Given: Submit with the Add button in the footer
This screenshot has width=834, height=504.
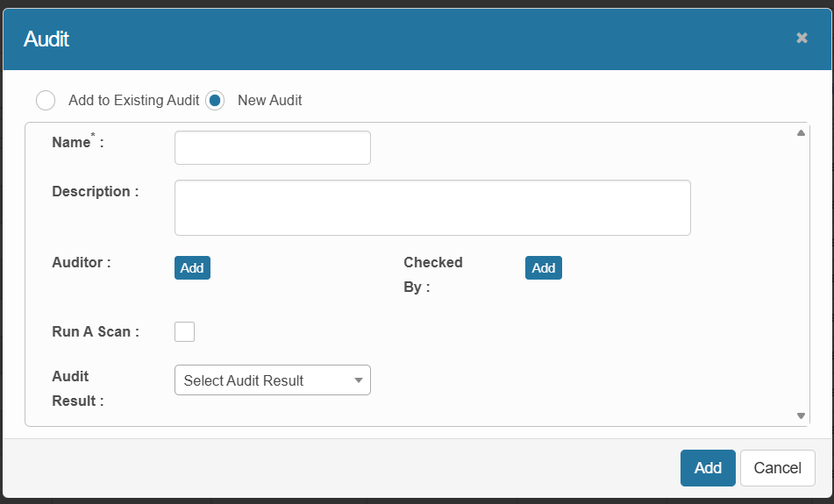Looking at the screenshot, I should 707,468.
